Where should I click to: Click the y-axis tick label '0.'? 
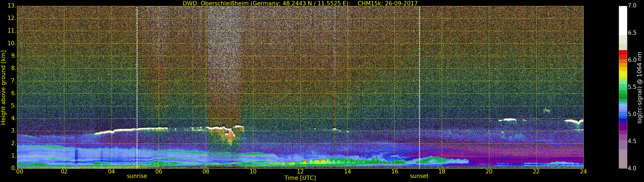click(14, 168)
